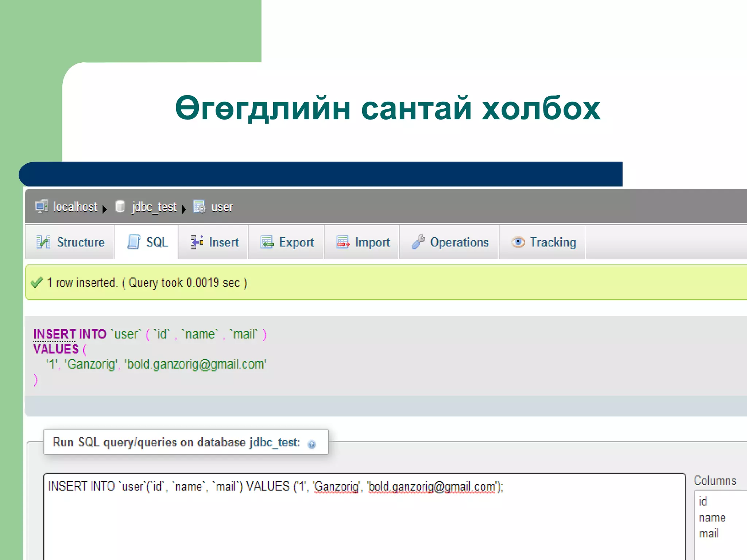Open the SQL query help icon
Viewport: 747px width, 560px height.
tap(311, 444)
